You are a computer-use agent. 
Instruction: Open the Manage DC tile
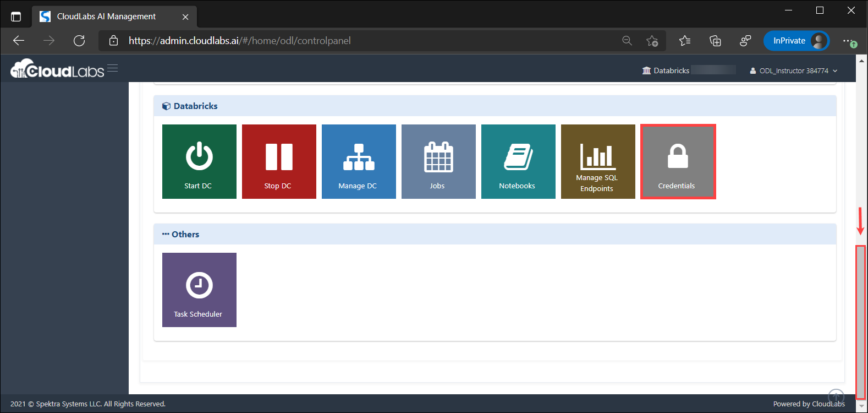[x=359, y=161]
